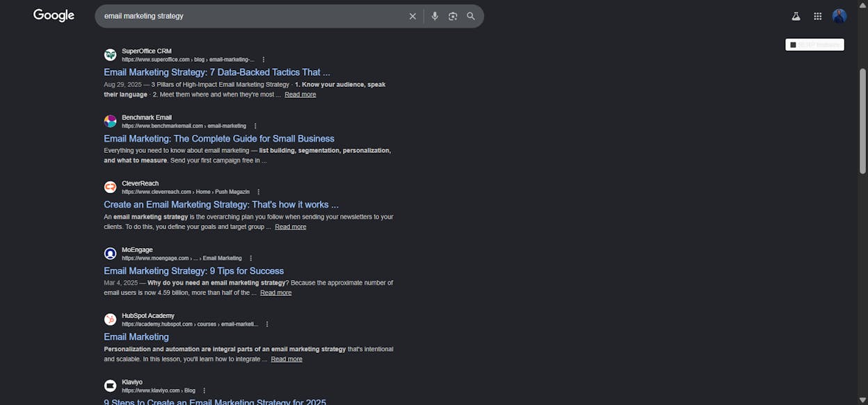Viewport: 868px width, 405px height.
Task: Click Read more under HubSpot Academy snippet
Action: coord(287,359)
